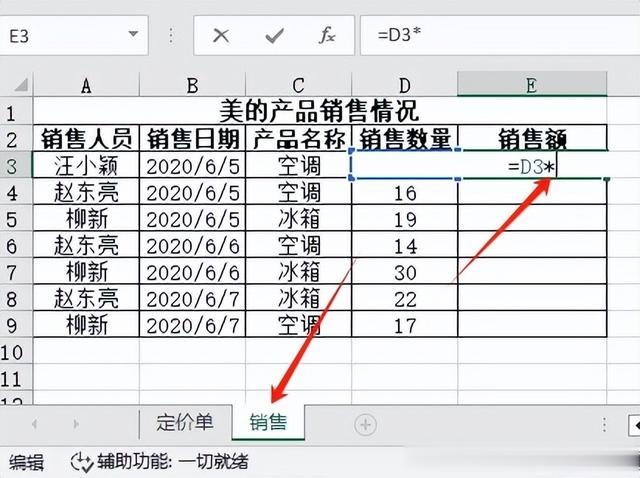This screenshot has width=640, height=478.
Task: Select column A header
Action: click(x=86, y=85)
